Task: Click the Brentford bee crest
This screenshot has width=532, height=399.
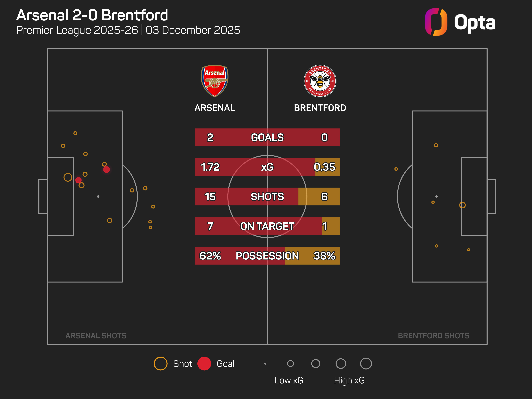Action: click(320, 81)
